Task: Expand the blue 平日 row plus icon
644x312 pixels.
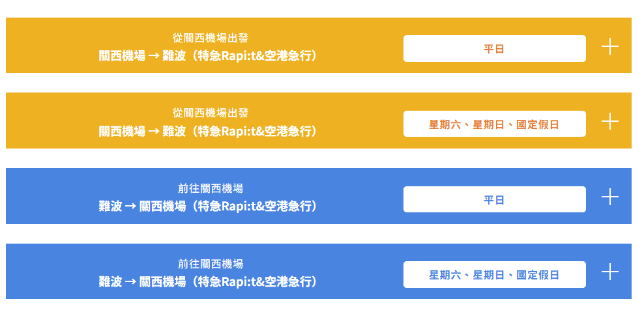Action: [609, 197]
